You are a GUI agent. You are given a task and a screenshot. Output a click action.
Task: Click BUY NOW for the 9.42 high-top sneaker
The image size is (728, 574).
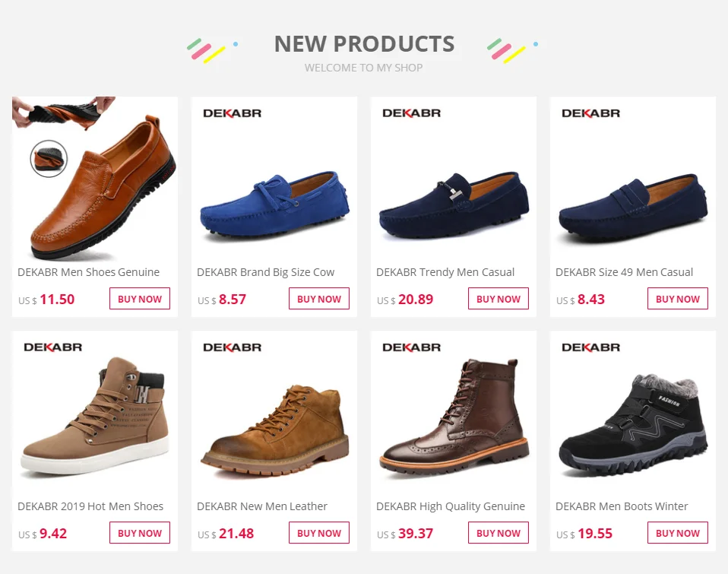[140, 533]
